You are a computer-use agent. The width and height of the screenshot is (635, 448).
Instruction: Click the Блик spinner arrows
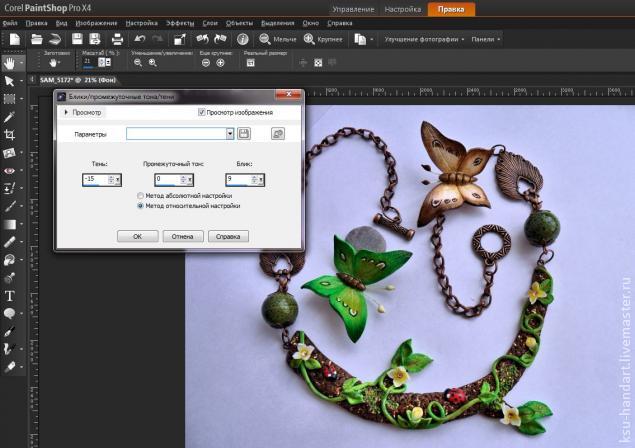pyautogui.click(x=254, y=179)
